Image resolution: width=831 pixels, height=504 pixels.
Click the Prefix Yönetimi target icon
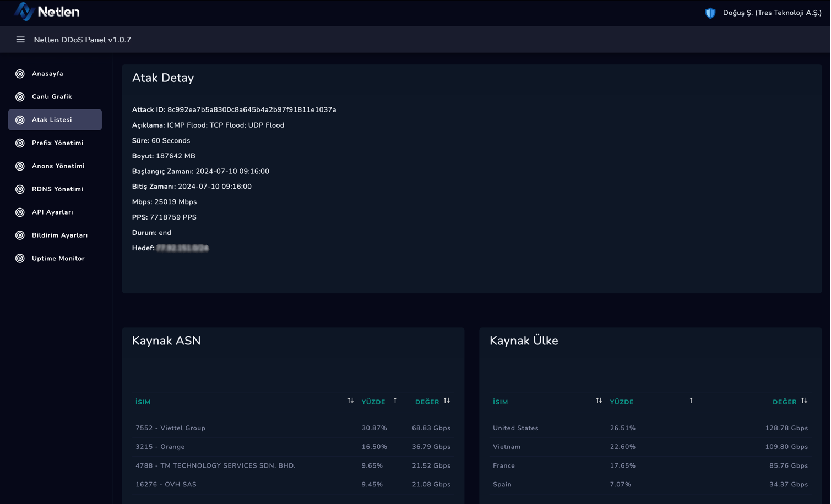click(20, 143)
